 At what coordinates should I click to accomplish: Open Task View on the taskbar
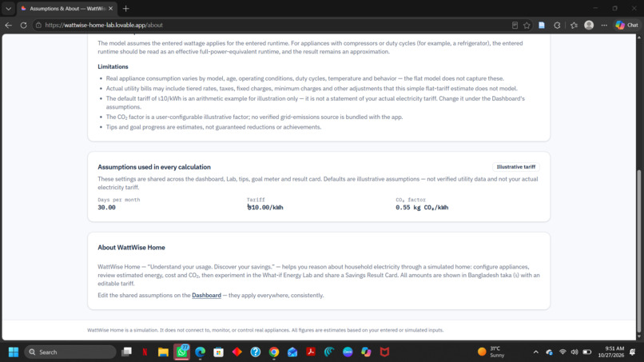click(x=126, y=352)
